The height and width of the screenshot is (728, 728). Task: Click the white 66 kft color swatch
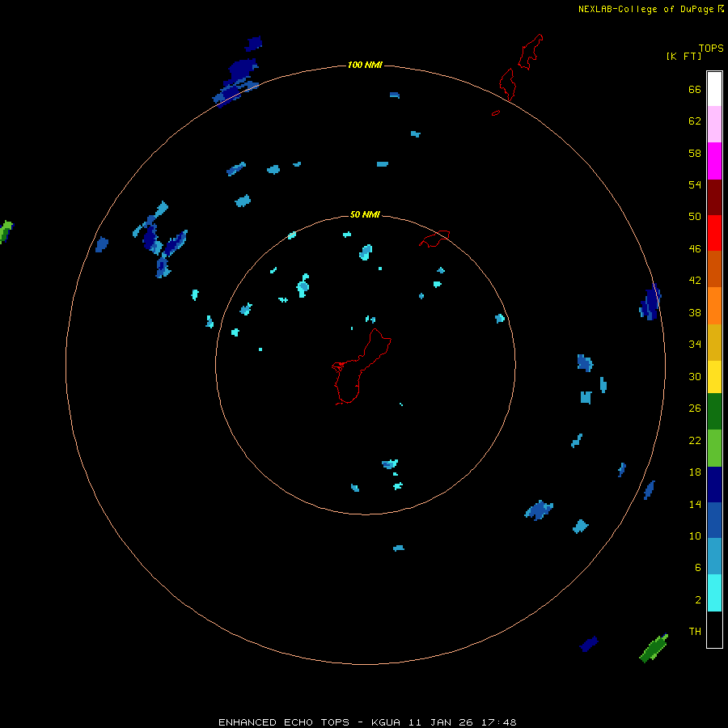[714, 89]
